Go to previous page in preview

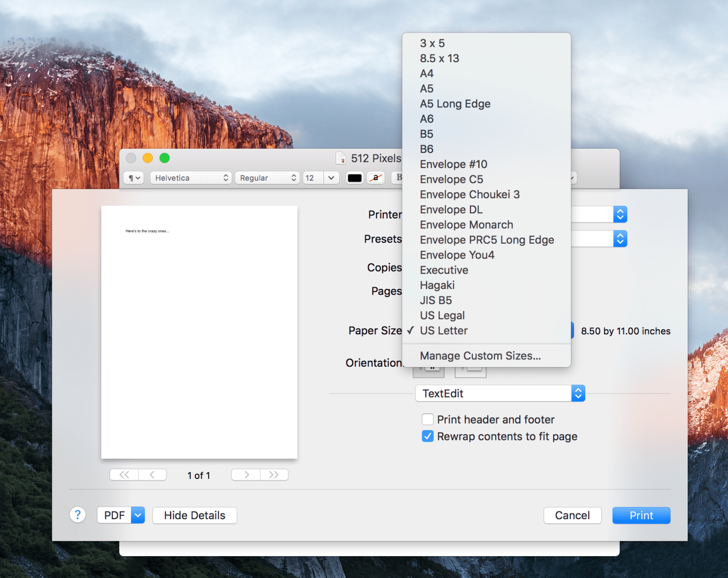[x=152, y=475]
